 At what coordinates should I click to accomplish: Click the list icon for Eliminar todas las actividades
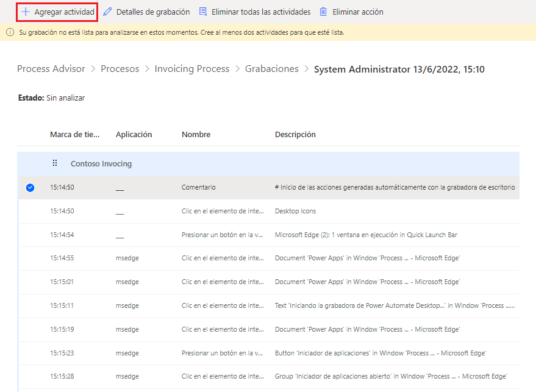pyautogui.click(x=203, y=12)
